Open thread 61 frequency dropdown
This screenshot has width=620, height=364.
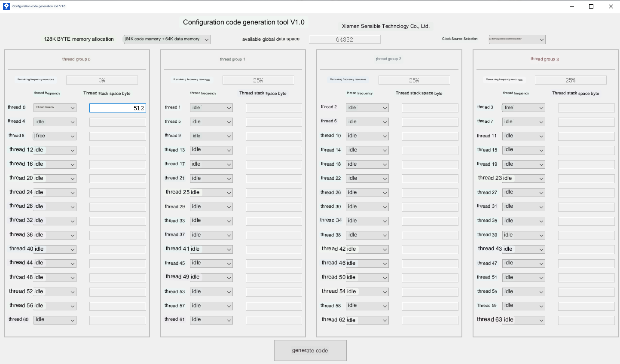pos(211,320)
